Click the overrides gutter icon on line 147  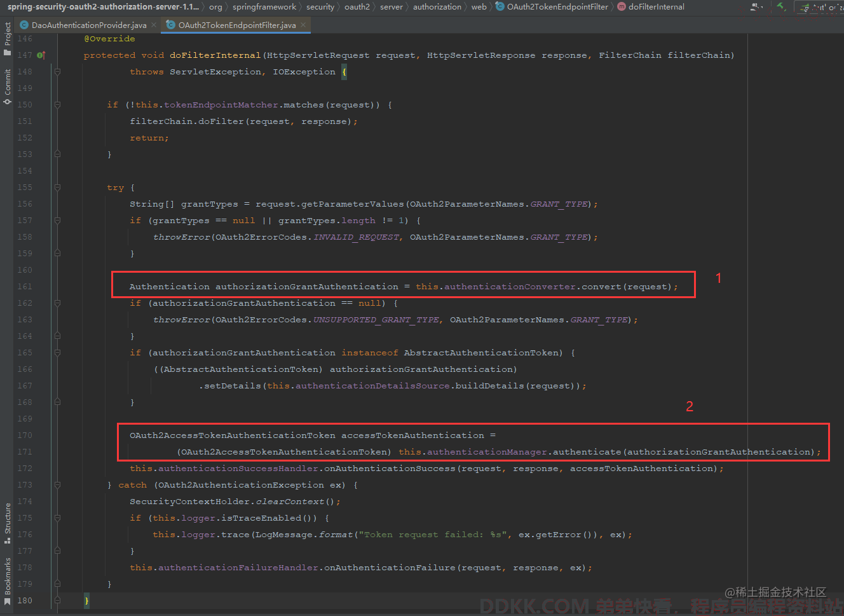pyautogui.click(x=41, y=55)
